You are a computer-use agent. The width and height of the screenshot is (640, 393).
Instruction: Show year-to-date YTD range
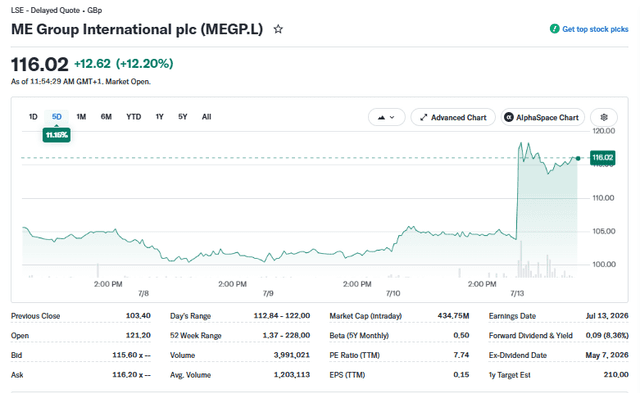click(133, 117)
